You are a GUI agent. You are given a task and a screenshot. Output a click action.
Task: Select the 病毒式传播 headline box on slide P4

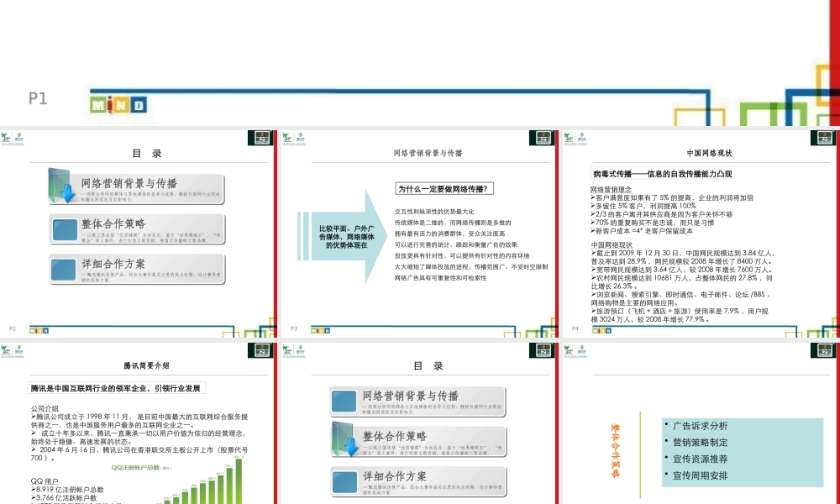pyautogui.click(x=663, y=174)
